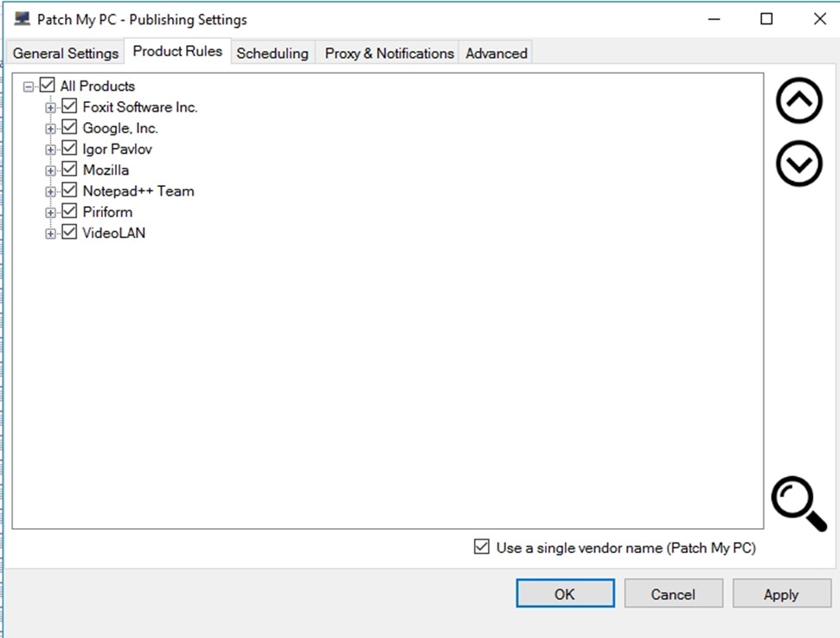Viewport: 840px width, 638px height.
Task: Disable the Igor Pavlov checkbox
Action: point(69,148)
